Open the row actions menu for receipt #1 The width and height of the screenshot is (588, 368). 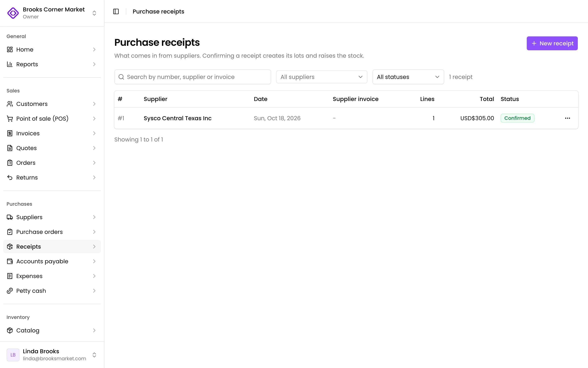click(567, 118)
